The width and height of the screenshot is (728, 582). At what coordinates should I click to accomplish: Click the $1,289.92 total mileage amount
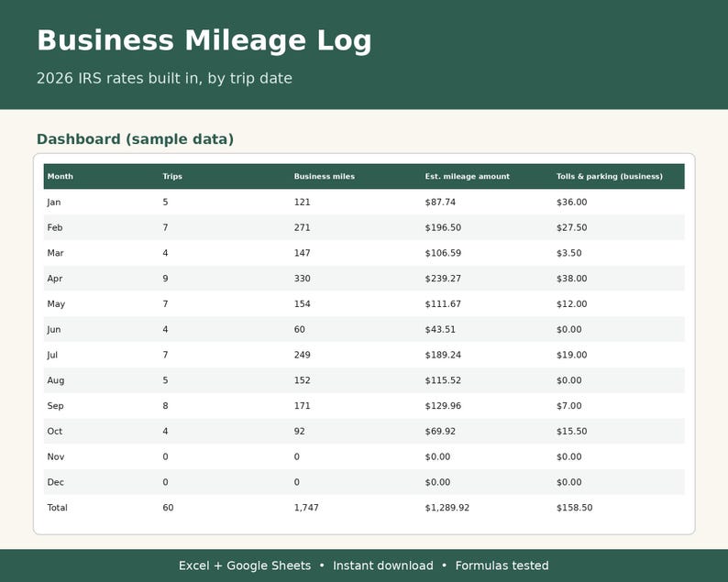[x=447, y=508]
